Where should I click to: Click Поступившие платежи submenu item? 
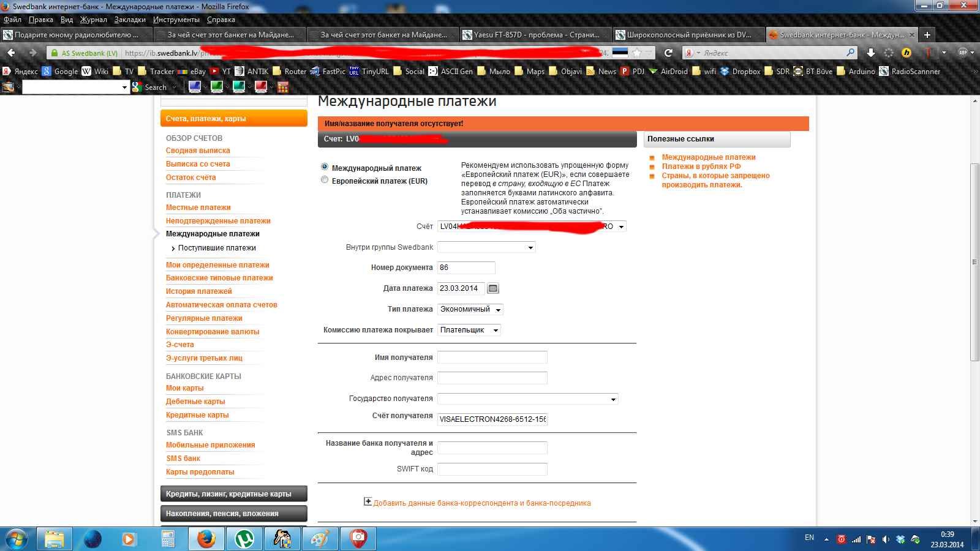pos(217,248)
